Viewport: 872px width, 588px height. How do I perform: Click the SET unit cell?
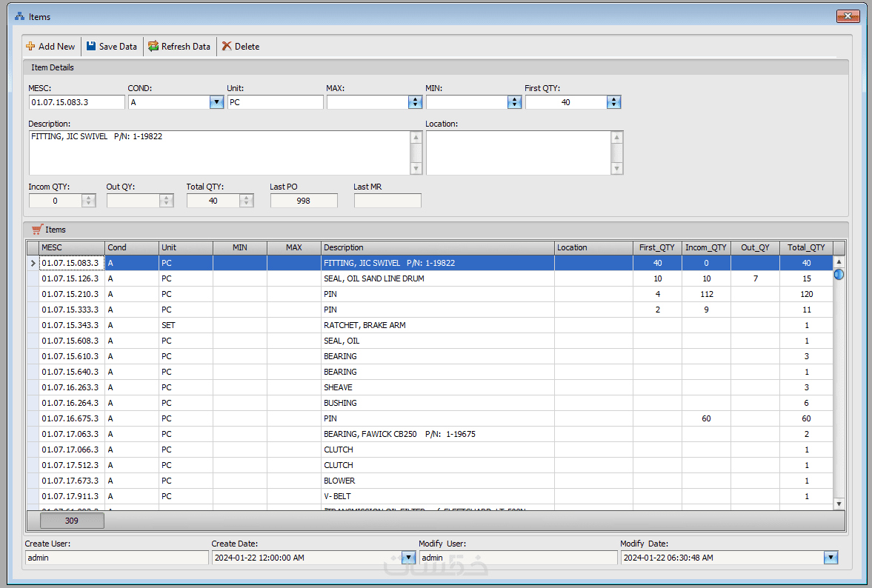point(186,325)
